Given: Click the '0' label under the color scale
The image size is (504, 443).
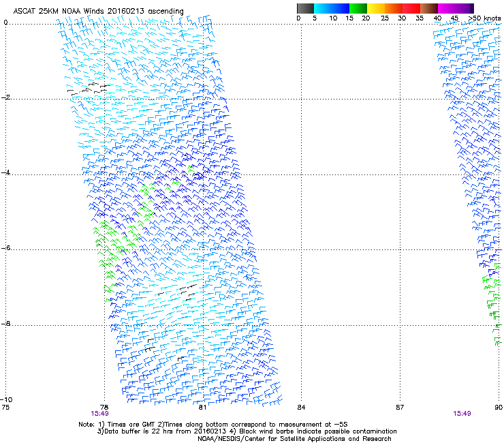Looking at the screenshot, I should click(x=298, y=18).
